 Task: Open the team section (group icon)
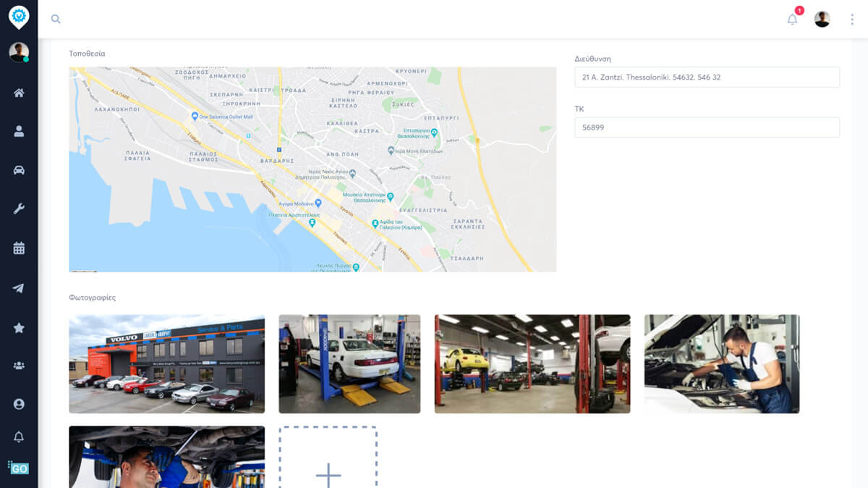[20, 367]
